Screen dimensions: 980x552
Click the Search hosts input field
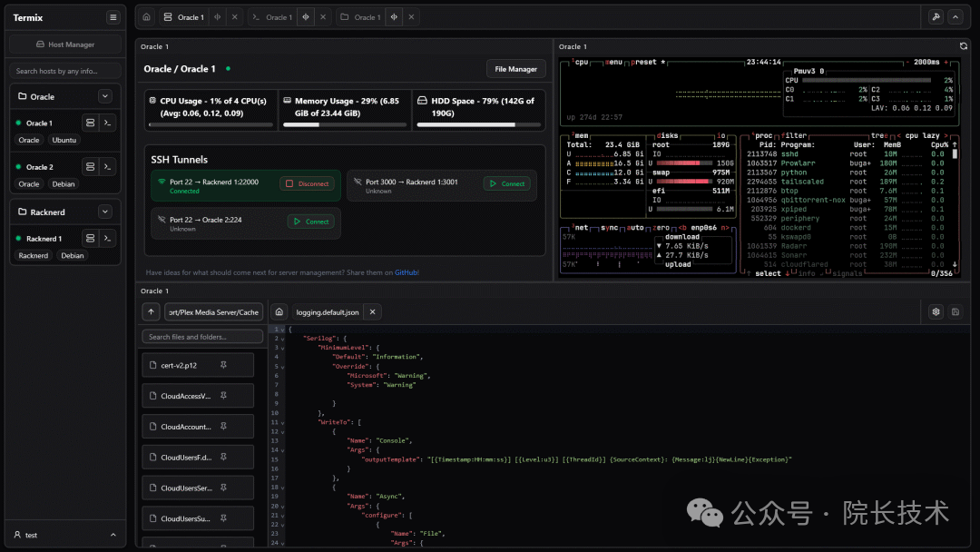click(x=65, y=71)
